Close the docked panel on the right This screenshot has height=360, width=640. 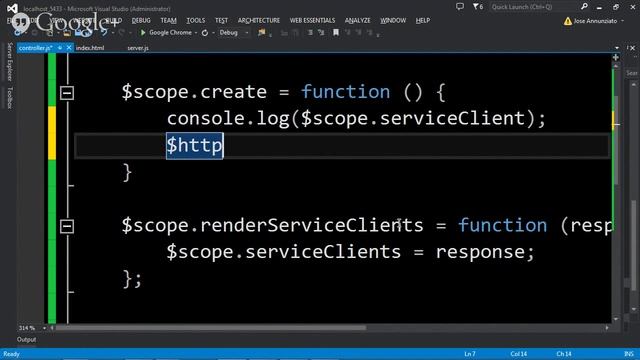(x=633, y=48)
